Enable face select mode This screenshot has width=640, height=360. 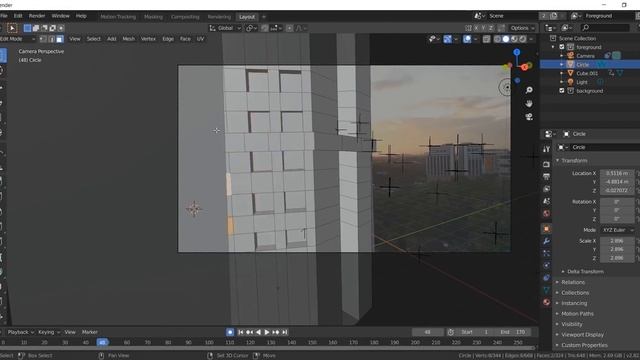point(60,39)
